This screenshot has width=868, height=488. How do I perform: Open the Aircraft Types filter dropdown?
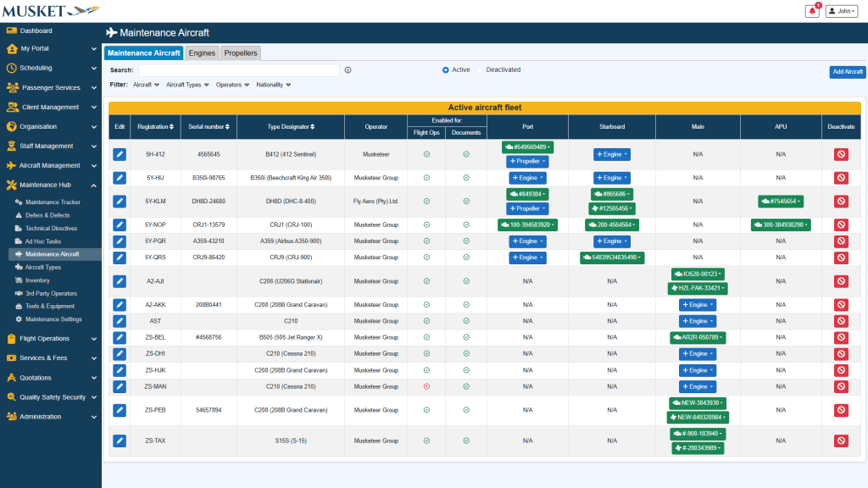coord(186,85)
